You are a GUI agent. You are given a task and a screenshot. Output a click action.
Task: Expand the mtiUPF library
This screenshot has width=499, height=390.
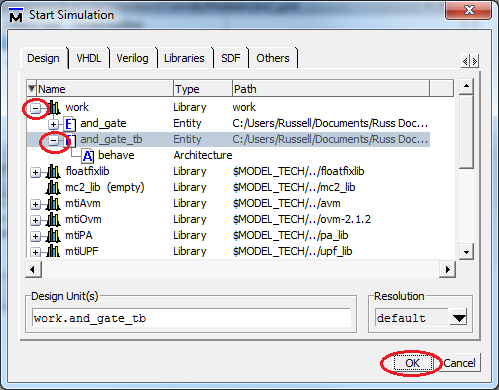click(35, 252)
